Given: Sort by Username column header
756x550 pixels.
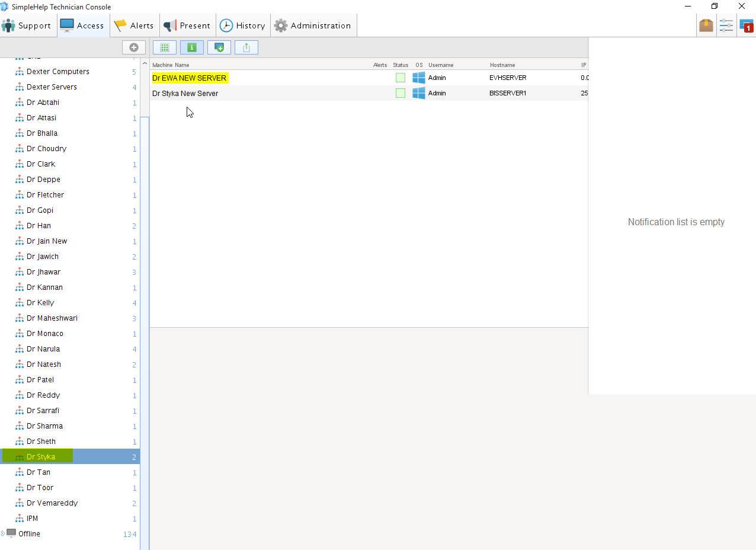Looking at the screenshot, I should (441, 65).
